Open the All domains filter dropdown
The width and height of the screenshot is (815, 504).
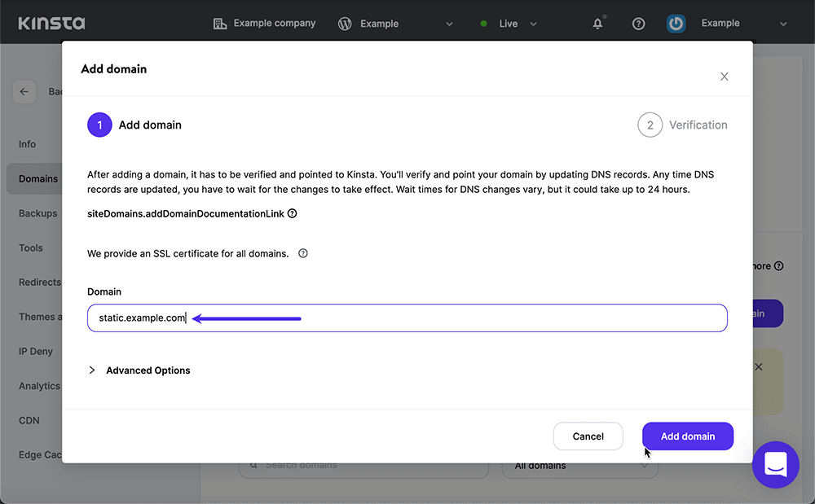pyautogui.click(x=579, y=465)
